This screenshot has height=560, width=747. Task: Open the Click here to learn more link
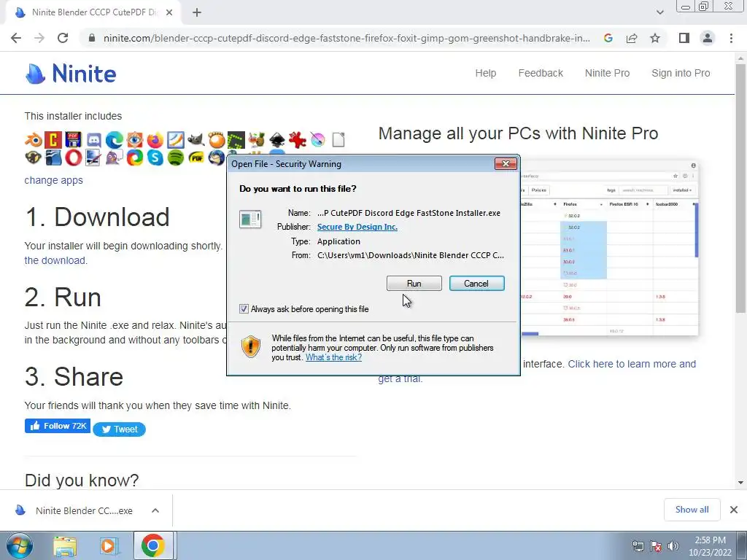632,364
